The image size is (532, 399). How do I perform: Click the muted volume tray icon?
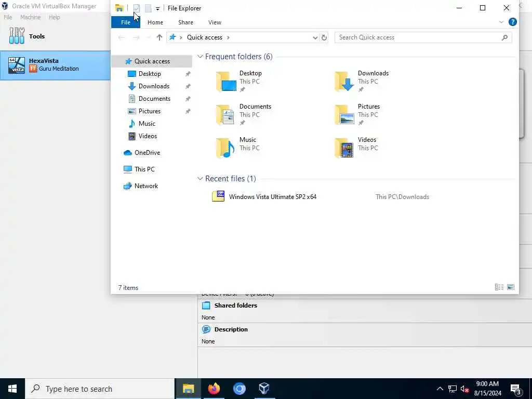[x=465, y=389]
